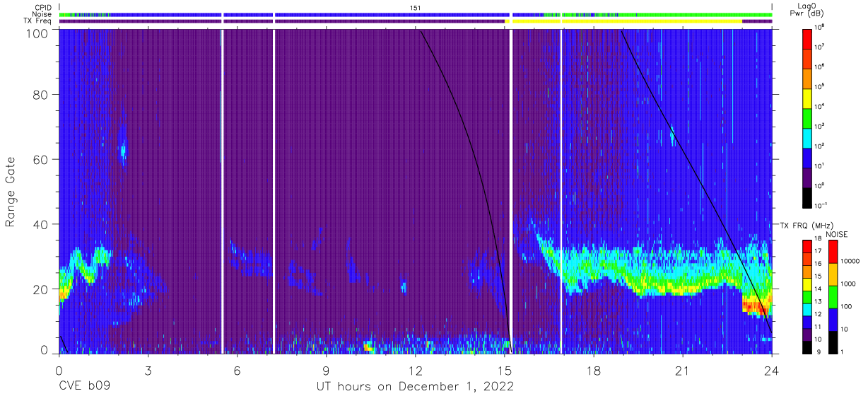Click the 'NOISE' legend title
868x401 pixels.
tap(836, 234)
